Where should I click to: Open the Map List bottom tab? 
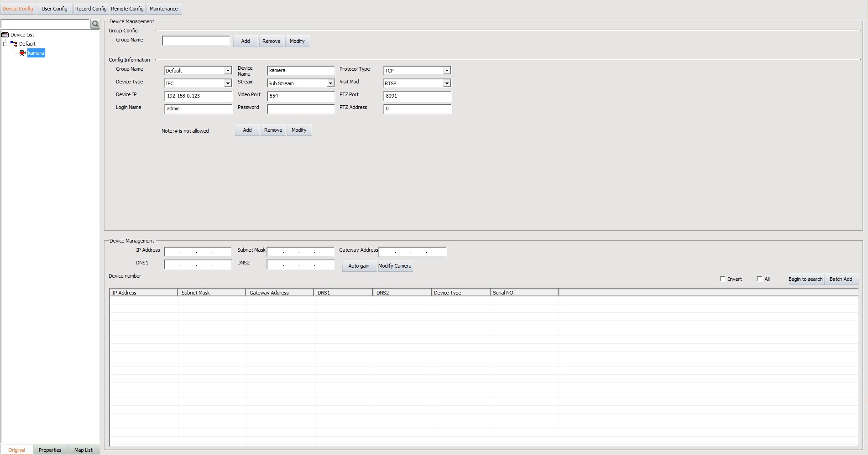84,450
